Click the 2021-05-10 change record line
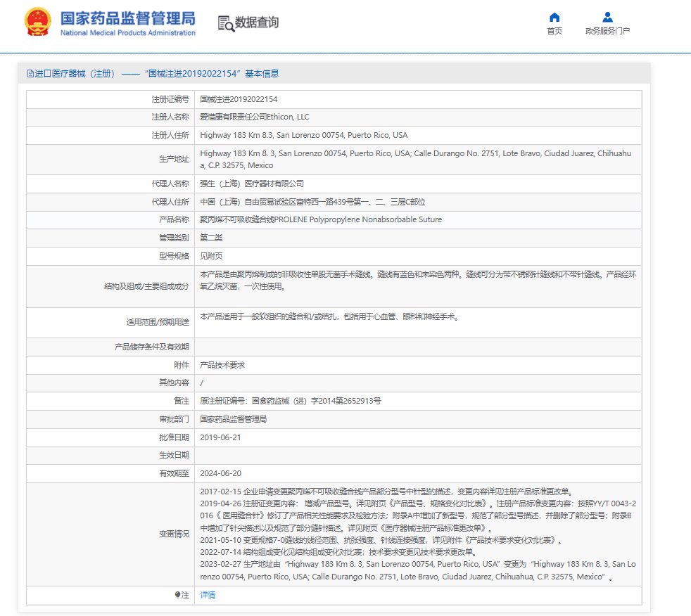Viewport: 691px width, 616px height. coord(382,540)
